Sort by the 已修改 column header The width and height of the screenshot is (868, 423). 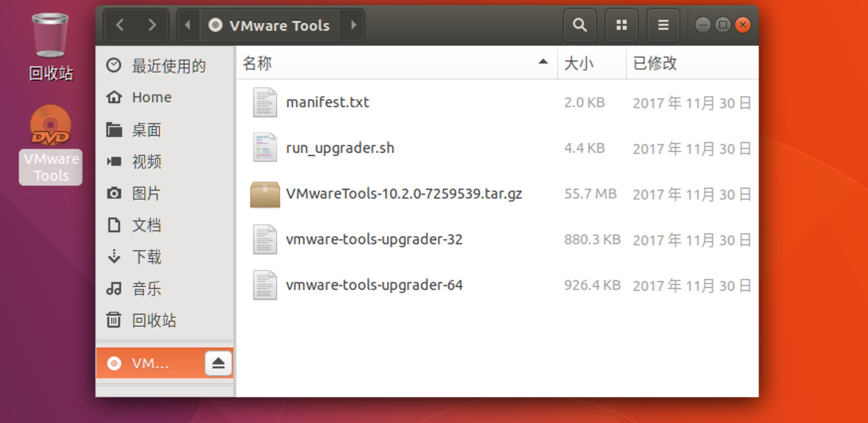[x=692, y=63]
